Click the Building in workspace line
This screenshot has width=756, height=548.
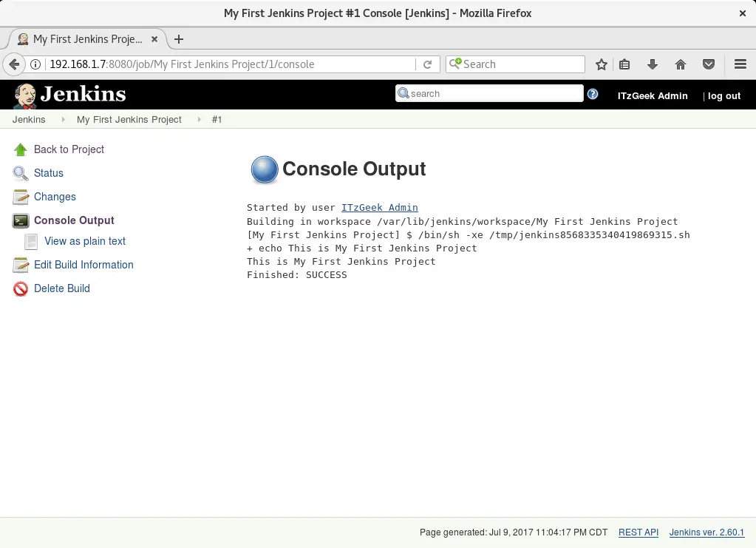tap(462, 221)
